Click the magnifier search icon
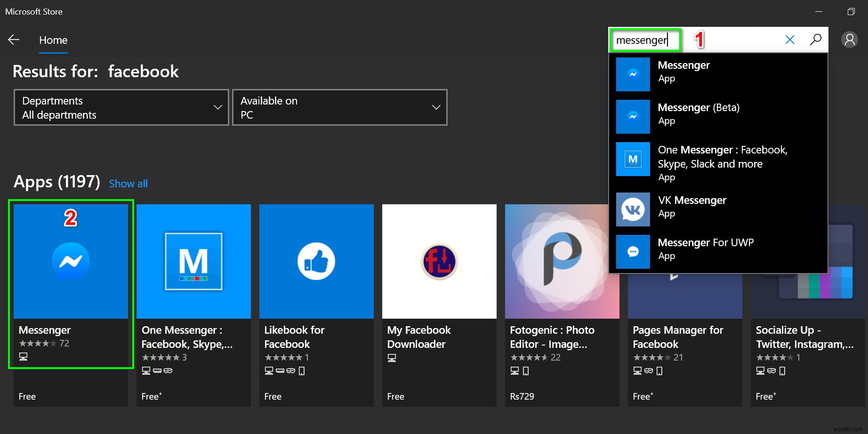Image resolution: width=868 pixels, height=434 pixels. [x=815, y=40]
